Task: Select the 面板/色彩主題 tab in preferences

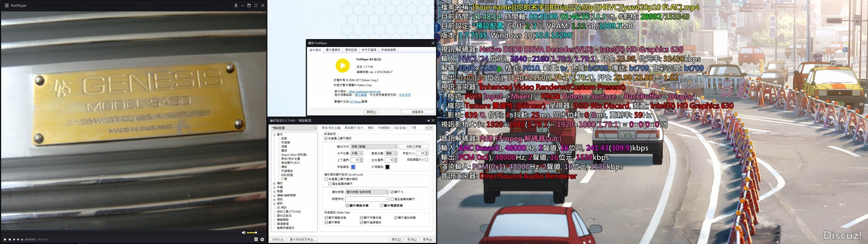Action: tap(331, 128)
